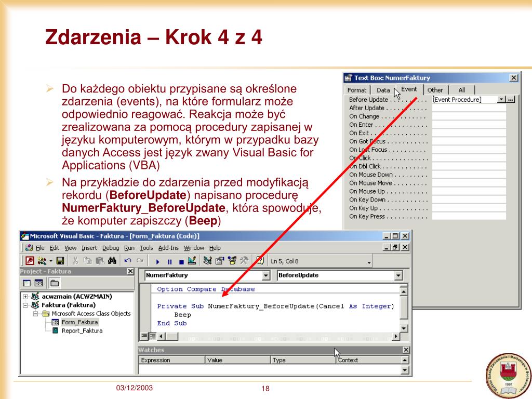
Task: Open the Debug menu
Action: point(111,248)
